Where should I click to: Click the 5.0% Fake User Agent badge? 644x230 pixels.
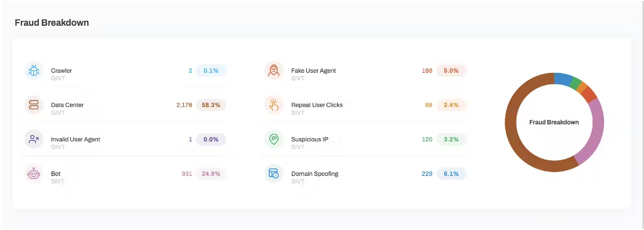451,71
